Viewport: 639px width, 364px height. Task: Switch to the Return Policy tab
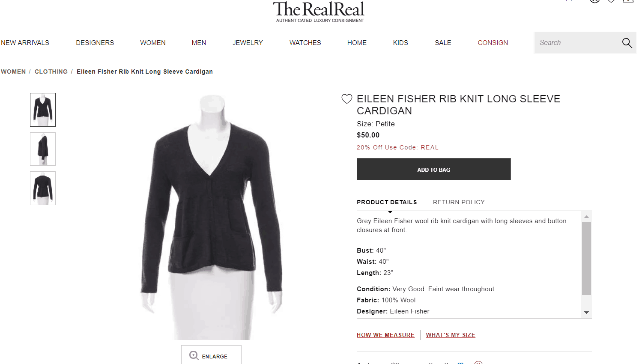459,202
